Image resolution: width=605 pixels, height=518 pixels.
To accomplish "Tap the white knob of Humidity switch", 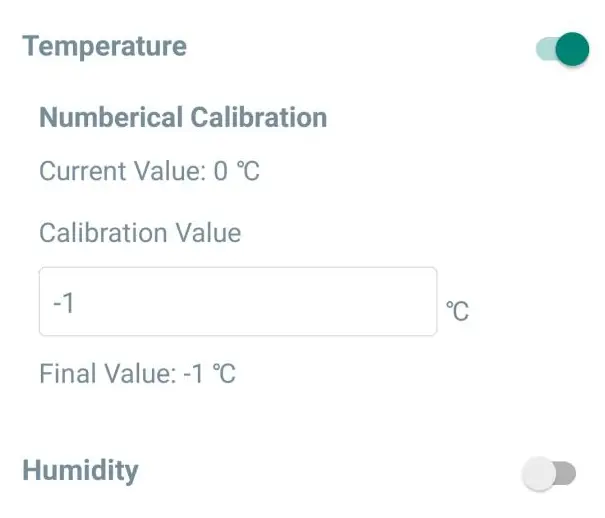I will (539, 474).
